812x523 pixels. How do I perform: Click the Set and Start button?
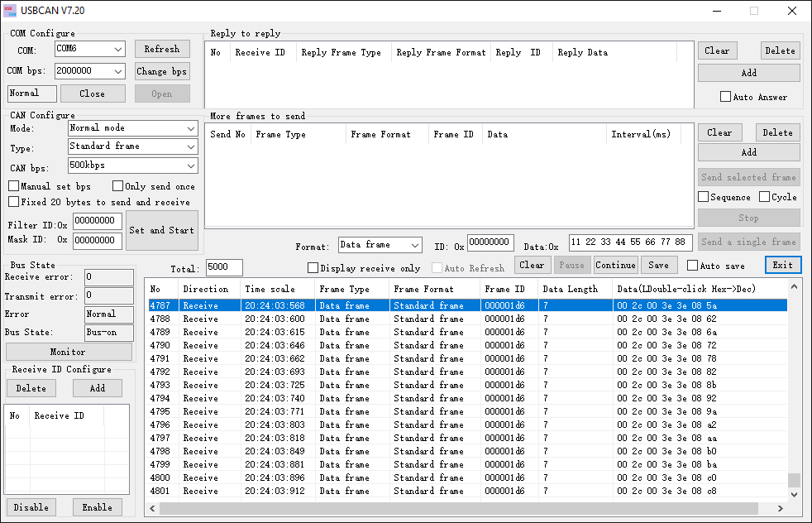[161, 230]
